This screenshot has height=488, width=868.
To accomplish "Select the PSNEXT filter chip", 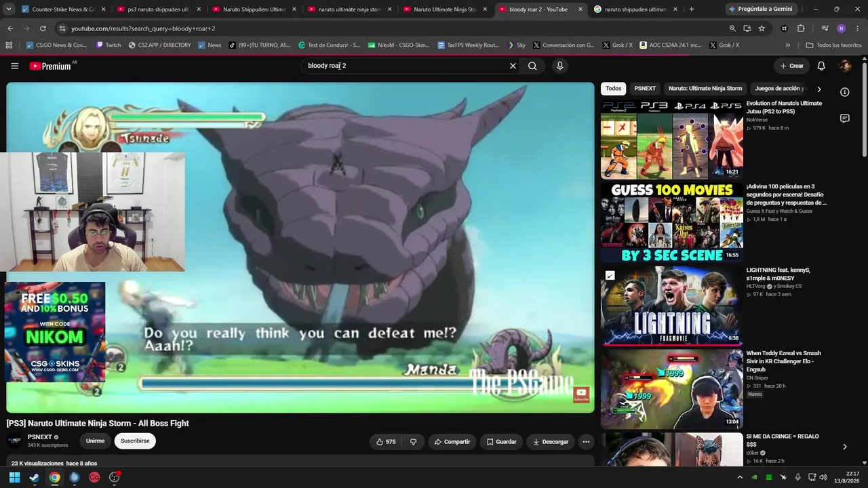I will (645, 89).
